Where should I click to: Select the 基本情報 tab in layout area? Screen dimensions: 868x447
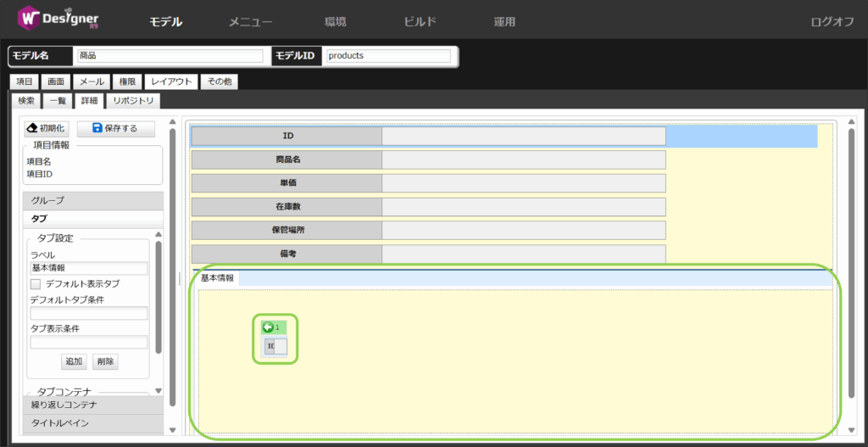(217, 278)
